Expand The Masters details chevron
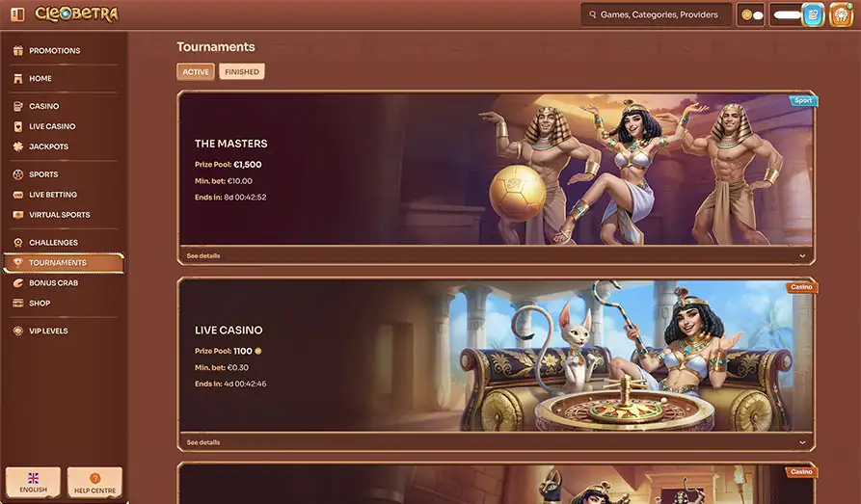The image size is (861, 504). tap(802, 255)
